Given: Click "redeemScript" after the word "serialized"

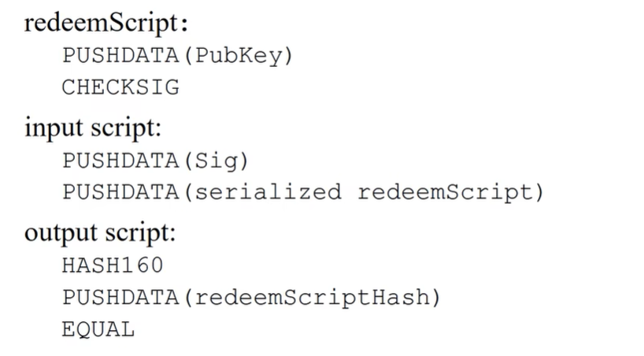Looking at the screenshot, I should coord(445,191).
